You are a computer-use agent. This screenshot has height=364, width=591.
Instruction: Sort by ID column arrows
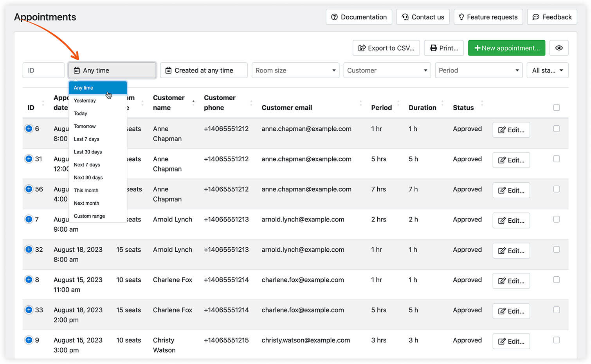(x=43, y=103)
